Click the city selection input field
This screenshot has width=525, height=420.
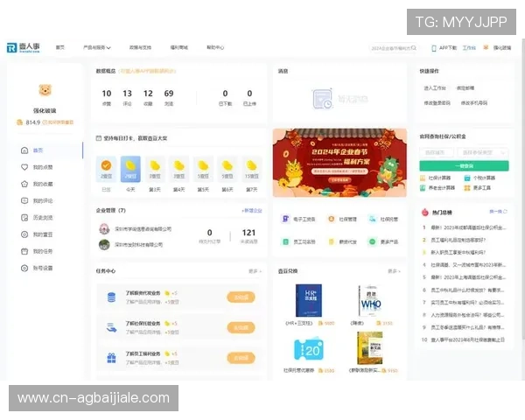tap(437, 152)
